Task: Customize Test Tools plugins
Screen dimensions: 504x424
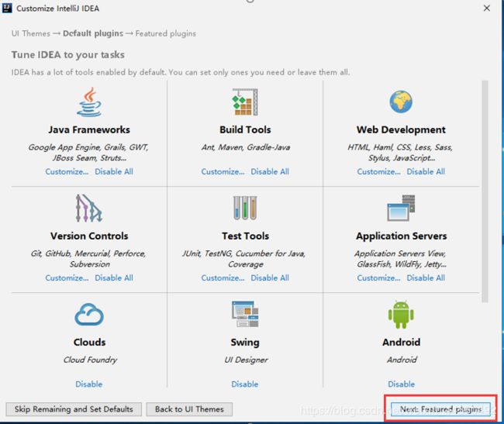Action: (x=223, y=277)
